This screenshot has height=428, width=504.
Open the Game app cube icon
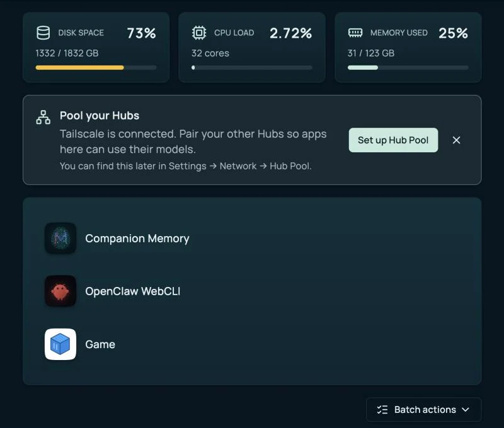[x=60, y=344]
